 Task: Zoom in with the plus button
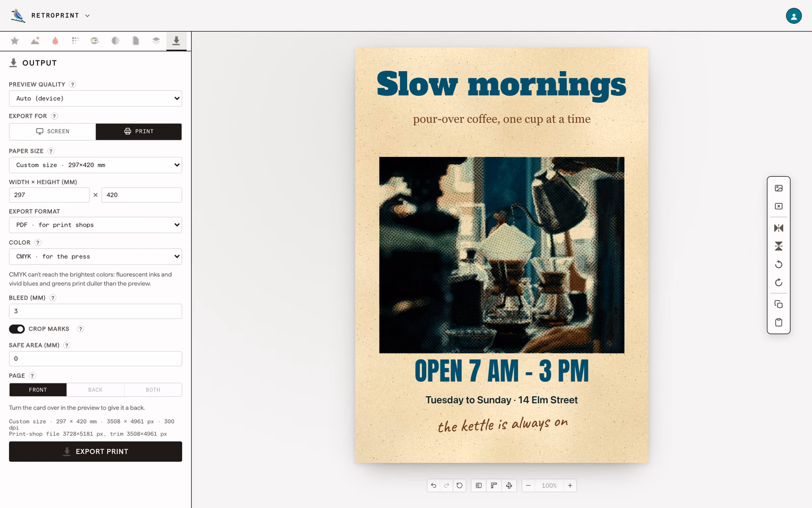pyautogui.click(x=570, y=486)
